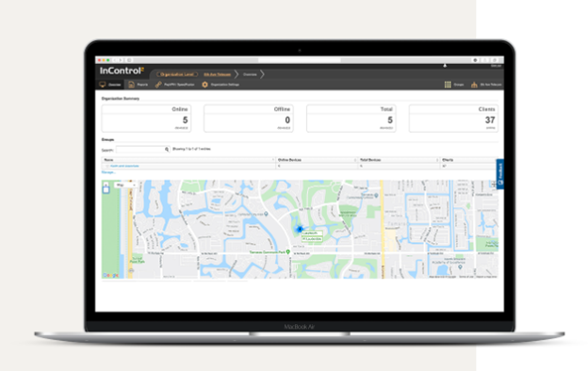The image size is (588, 371).
Task: Open the Organization Level dropdown pill
Action: click(177, 74)
